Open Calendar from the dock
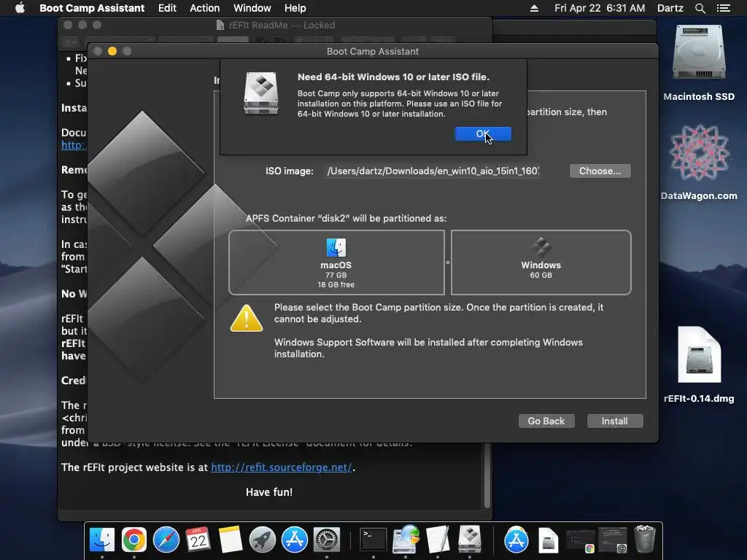 [x=198, y=540]
